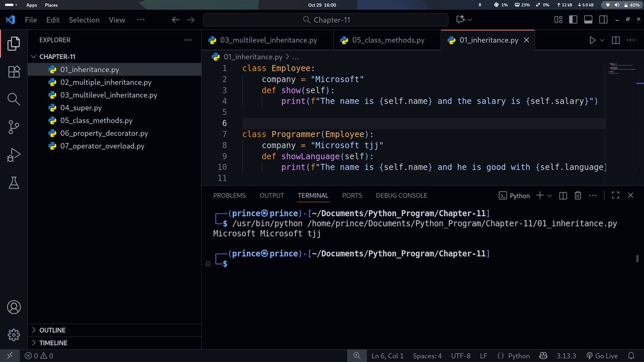The width and height of the screenshot is (644, 362).
Task: Open the Search view icon
Action: point(14,99)
